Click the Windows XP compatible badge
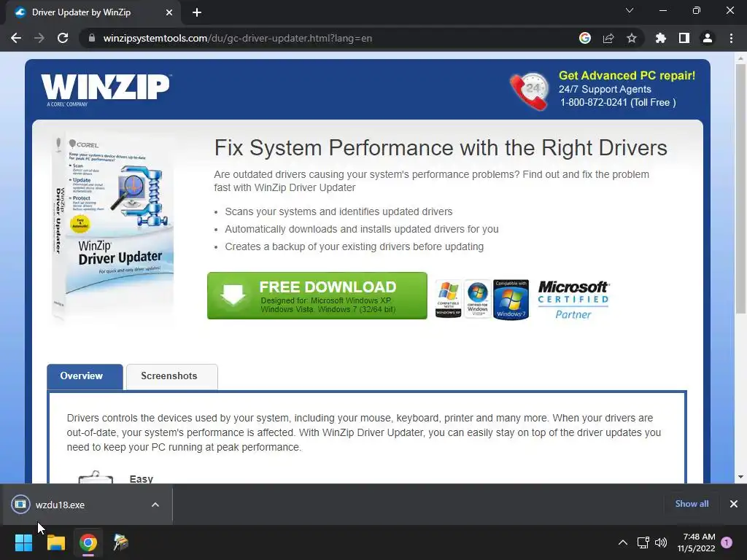Image resolution: width=747 pixels, height=560 pixels. coord(448,299)
